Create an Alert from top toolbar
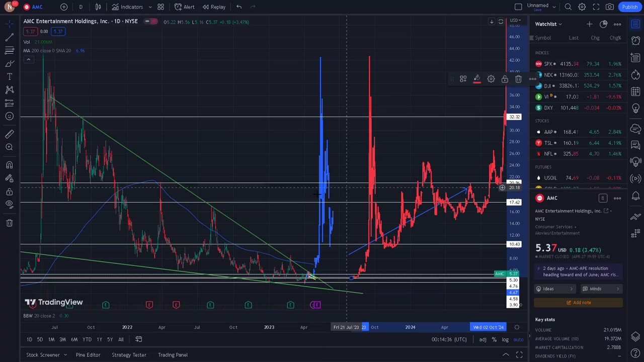644x362 pixels. pos(185,7)
